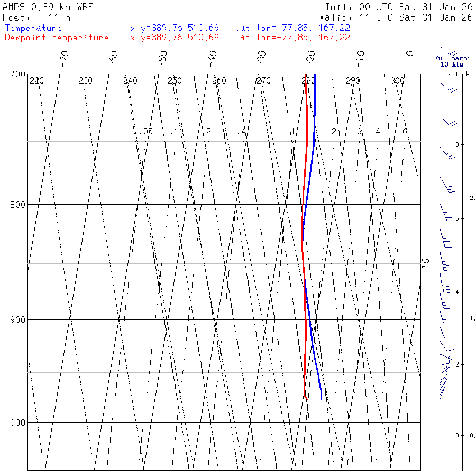
Task: Click the mixing ratio label 6
Action: 405,131
